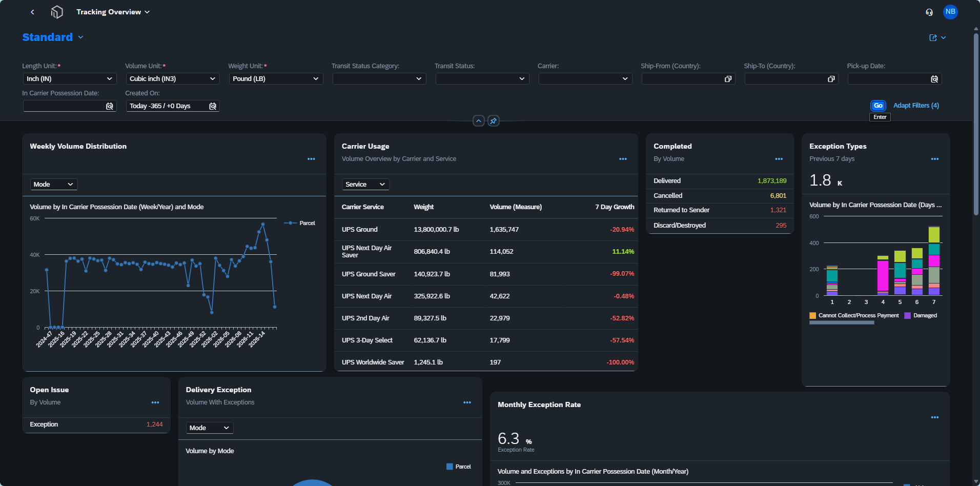Image resolution: width=980 pixels, height=486 pixels.
Task: Click the Parcel legend in Delivery Exception chart
Action: point(459,467)
